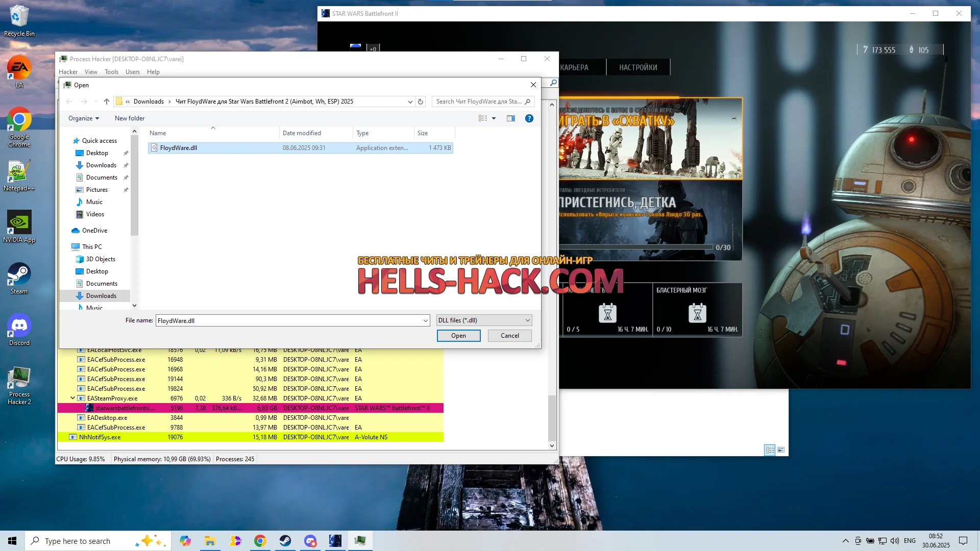Viewport: 980px width, 551px height.
Task: Select the FloydWare.dll file
Action: (x=300, y=148)
